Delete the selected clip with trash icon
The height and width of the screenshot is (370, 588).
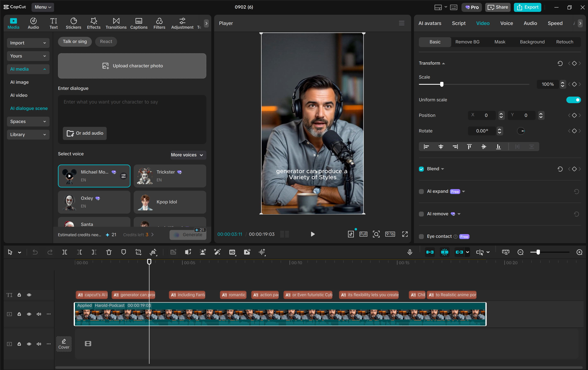point(109,252)
